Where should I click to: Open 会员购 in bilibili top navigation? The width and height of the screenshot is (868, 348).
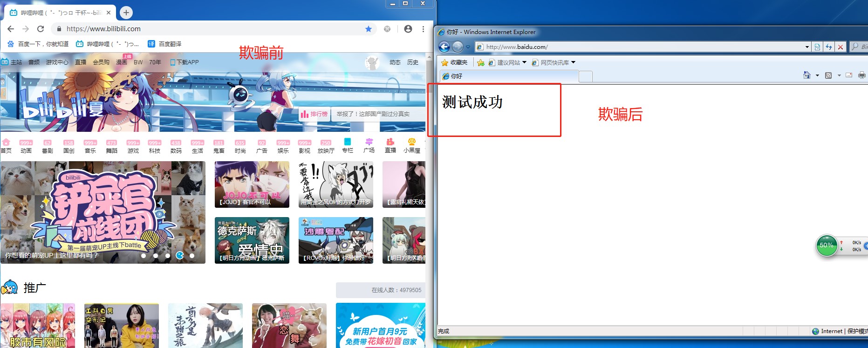pos(101,62)
